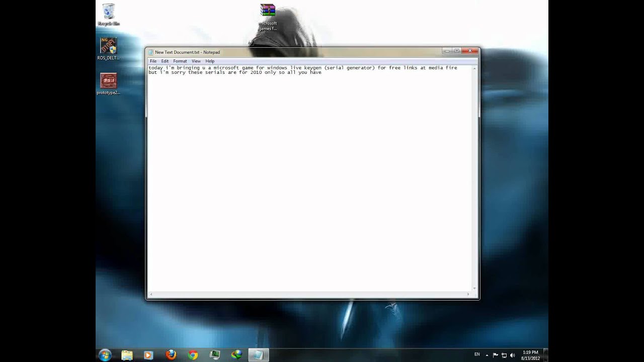Image resolution: width=644 pixels, height=362 pixels.
Task: Open Windows Explorer from the taskbar
Action: click(x=127, y=355)
